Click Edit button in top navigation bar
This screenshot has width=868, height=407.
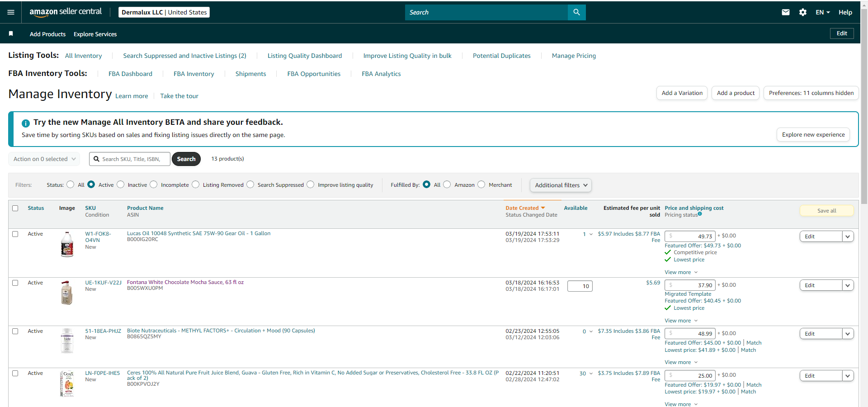pyautogui.click(x=842, y=33)
